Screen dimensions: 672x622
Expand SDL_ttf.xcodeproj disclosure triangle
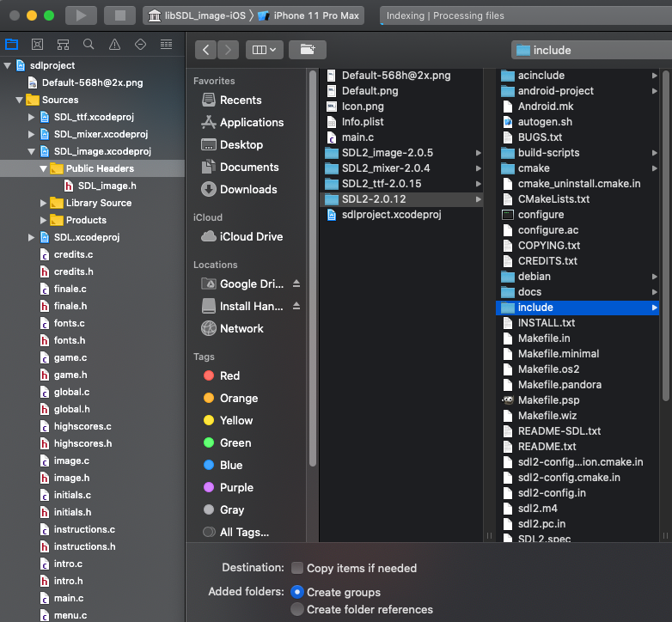tap(31, 117)
